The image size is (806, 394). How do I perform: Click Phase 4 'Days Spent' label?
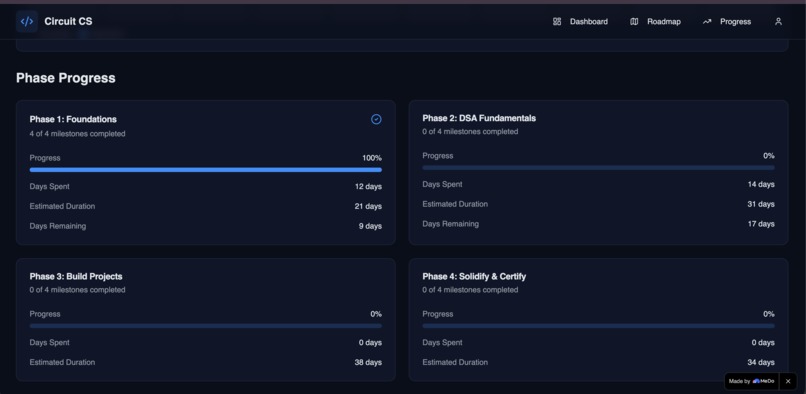click(x=442, y=343)
